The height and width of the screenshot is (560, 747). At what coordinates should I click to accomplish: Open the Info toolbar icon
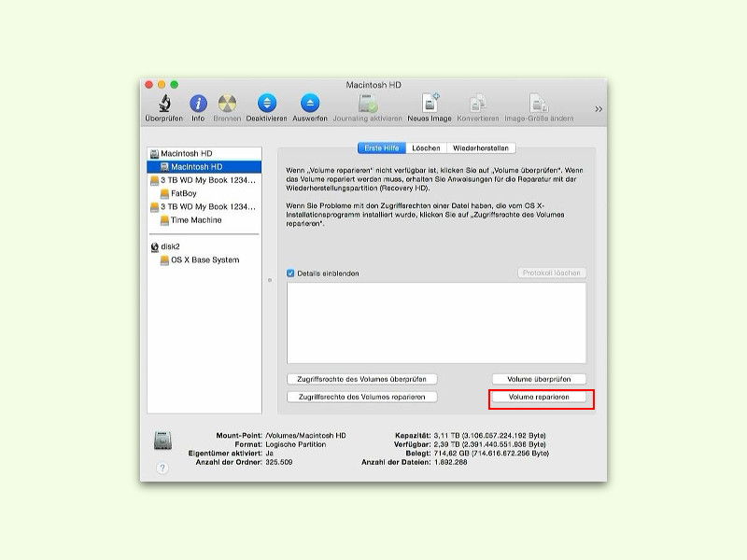point(198,104)
